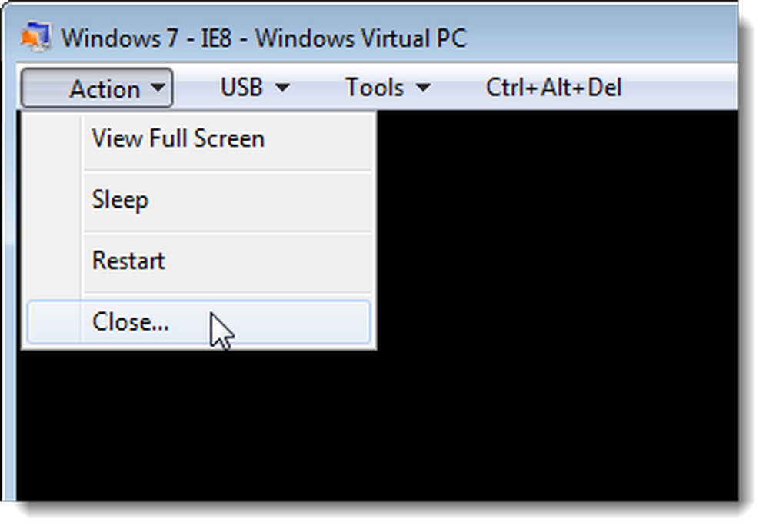
Task: Click the 'Windows Virtual PC' part of title bar
Action: pos(361,38)
